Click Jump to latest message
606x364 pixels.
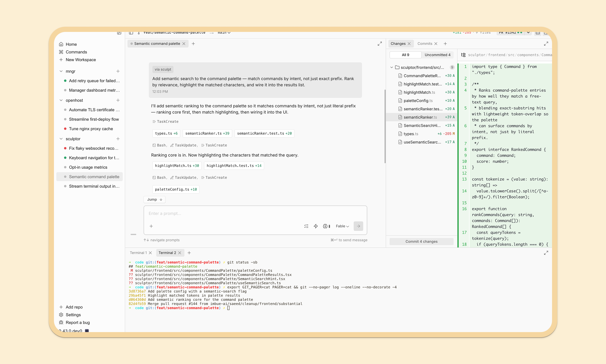155,199
